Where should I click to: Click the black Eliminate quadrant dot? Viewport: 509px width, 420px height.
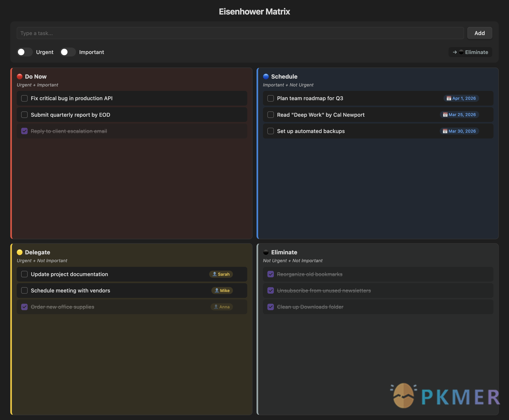click(266, 252)
